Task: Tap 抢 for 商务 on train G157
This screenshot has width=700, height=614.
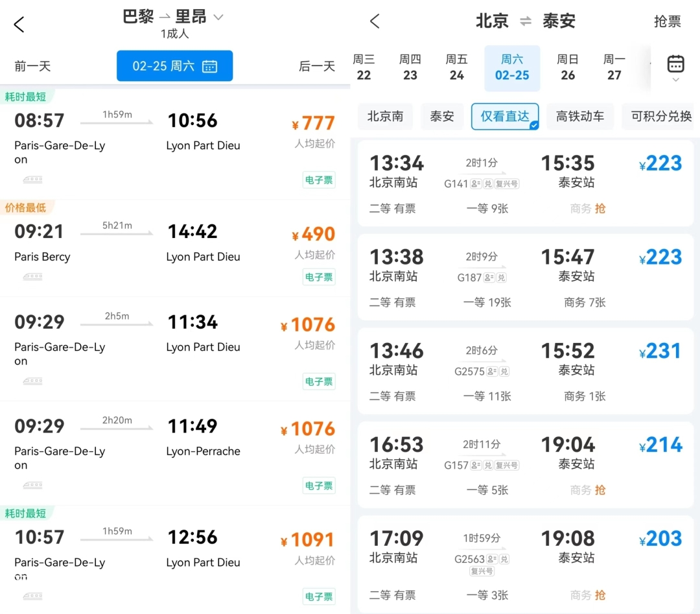Action: click(x=600, y=490)
